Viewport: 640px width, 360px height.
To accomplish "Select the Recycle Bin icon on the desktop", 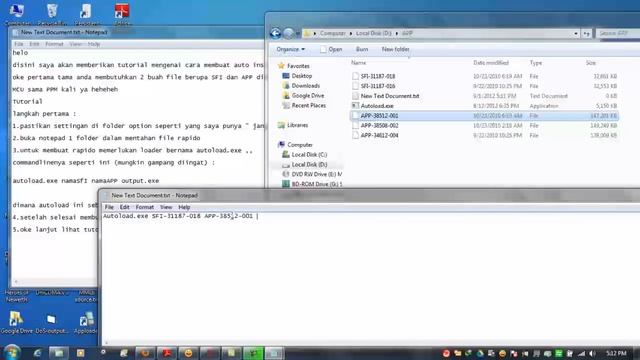I will (52, 14).
